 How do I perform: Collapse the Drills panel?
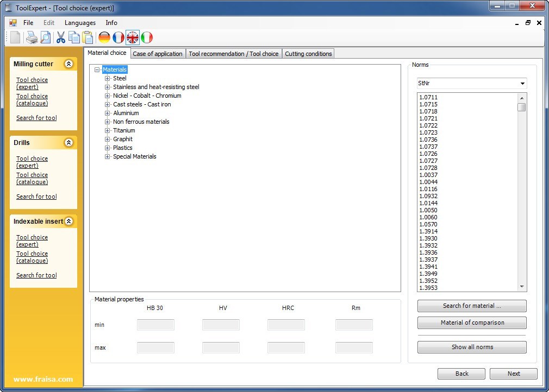pos(68,142)
